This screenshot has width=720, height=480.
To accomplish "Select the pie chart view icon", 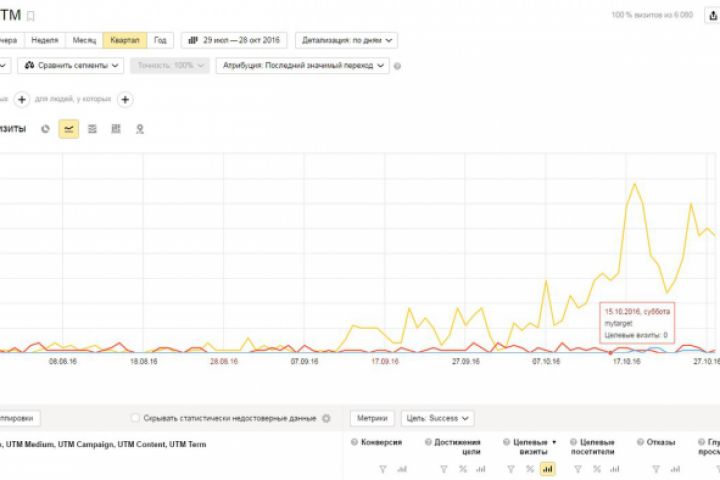I will [x=46, y=129].
